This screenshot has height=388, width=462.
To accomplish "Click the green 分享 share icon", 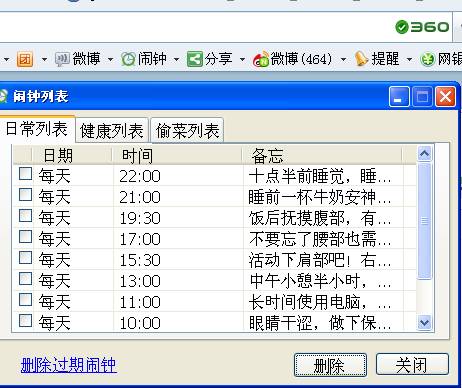I will pos(195,59).
